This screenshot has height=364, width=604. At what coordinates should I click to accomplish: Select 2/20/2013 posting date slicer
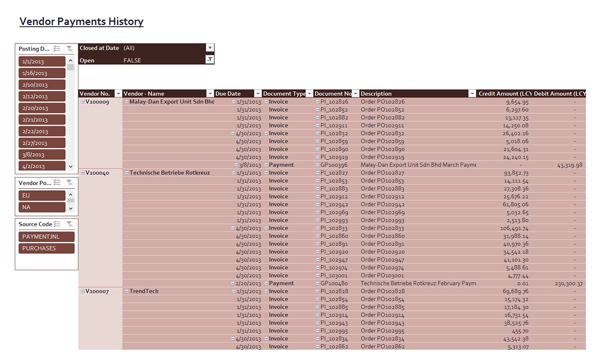pos(42,108)
